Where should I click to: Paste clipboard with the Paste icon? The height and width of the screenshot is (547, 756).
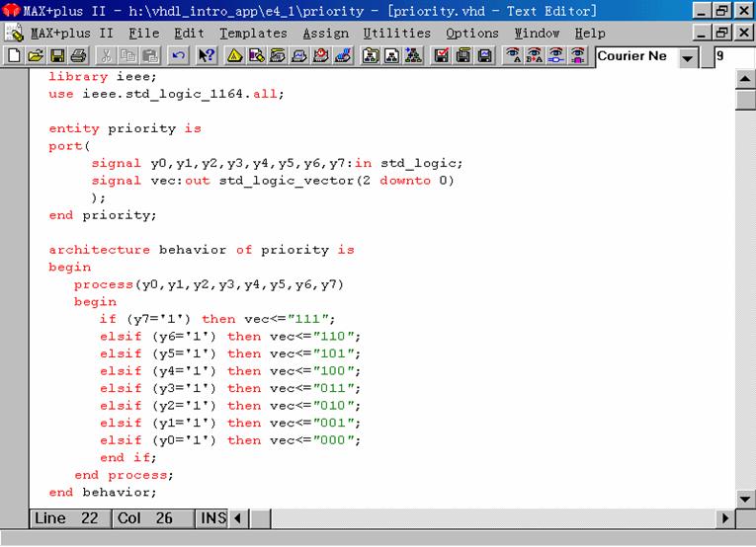coord(150,56)
